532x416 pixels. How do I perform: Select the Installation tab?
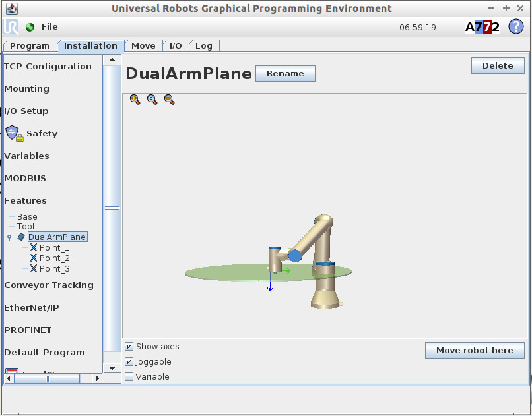(90, 45)
